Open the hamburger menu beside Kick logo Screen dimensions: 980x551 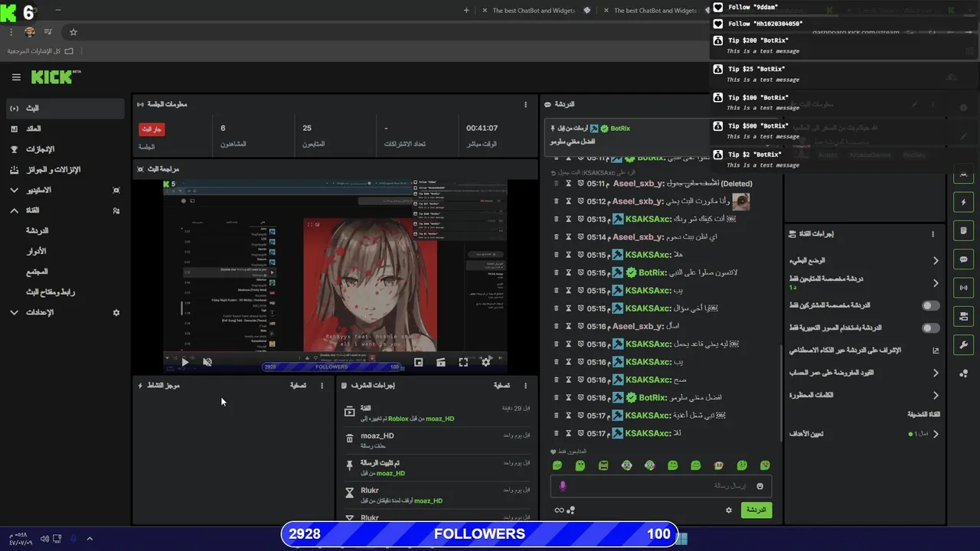tap(16, 77)
